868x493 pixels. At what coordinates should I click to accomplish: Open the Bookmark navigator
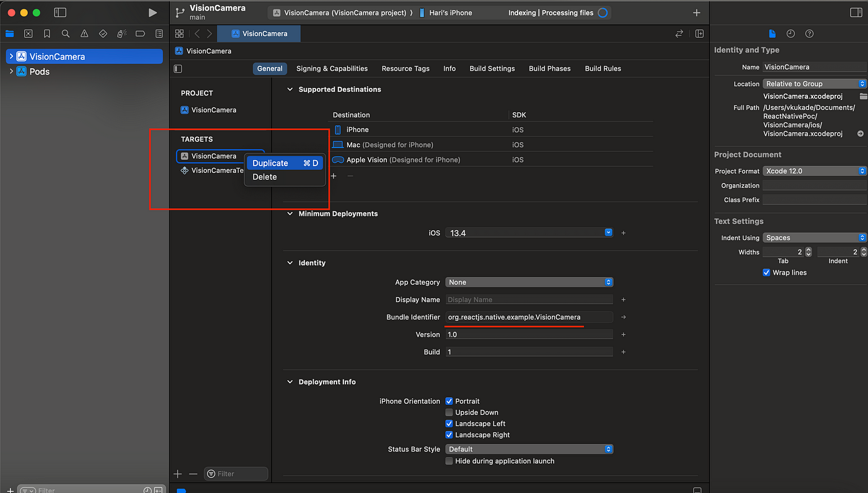[47, 33]
